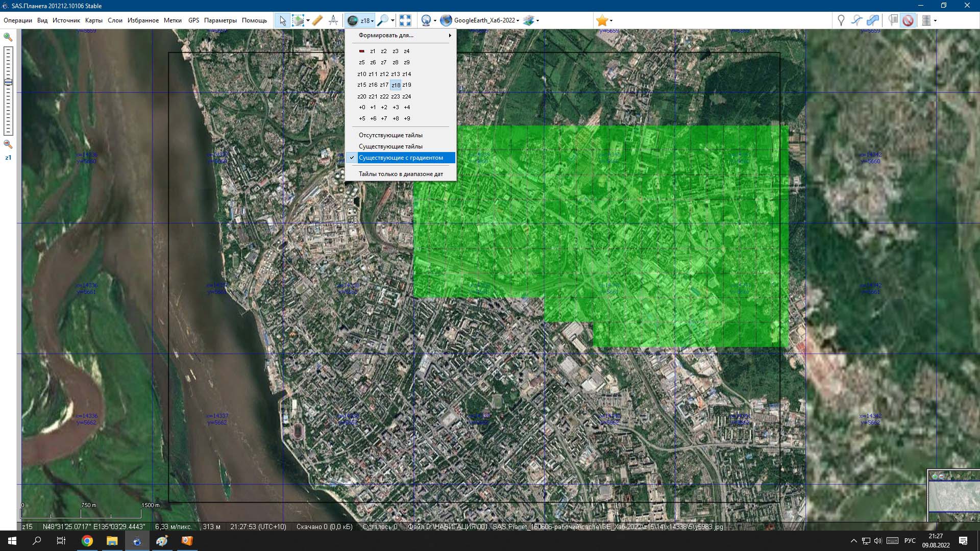
Task: Uncheck 'Существующие с градиентом' option
Action: (401, 158)
